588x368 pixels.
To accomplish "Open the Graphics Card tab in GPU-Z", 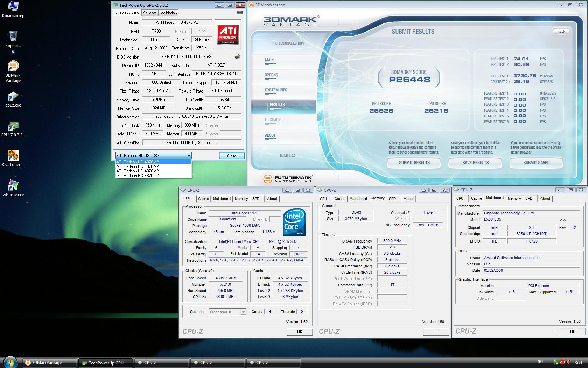I will [x=127, y=12].
